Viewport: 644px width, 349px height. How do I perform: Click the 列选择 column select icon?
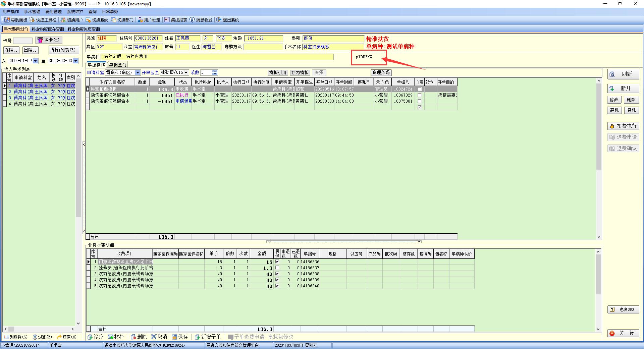[6, 337]
